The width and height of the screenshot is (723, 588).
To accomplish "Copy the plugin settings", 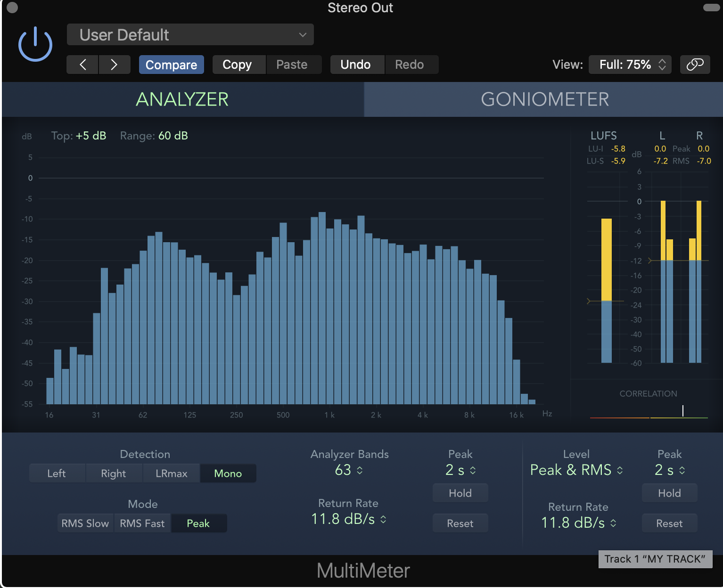I will click(238, 65).
